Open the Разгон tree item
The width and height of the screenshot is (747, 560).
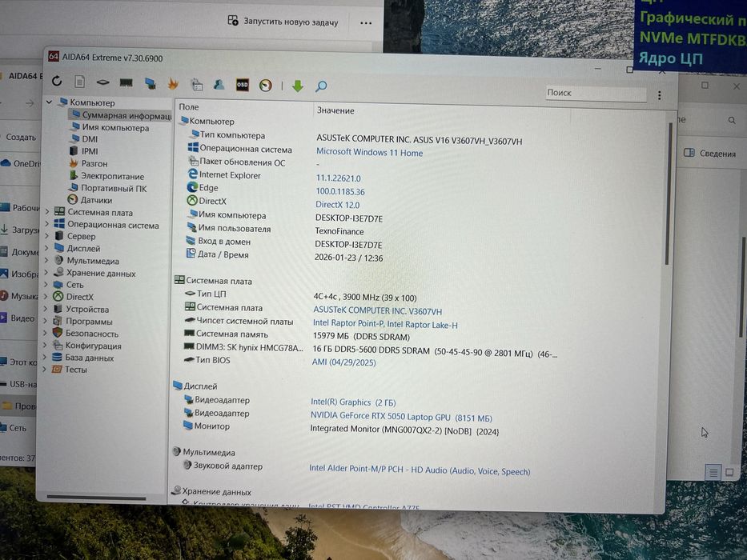[x=89, y=163]
